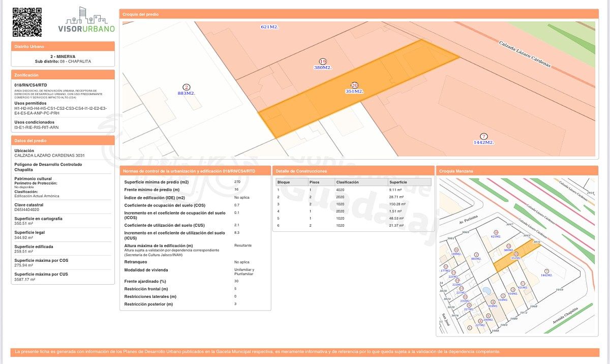Viewport: 610px width, 364px height.
Task: Select lot 20 marker in Croquis del predio
Action: click(x=354, y=85)
